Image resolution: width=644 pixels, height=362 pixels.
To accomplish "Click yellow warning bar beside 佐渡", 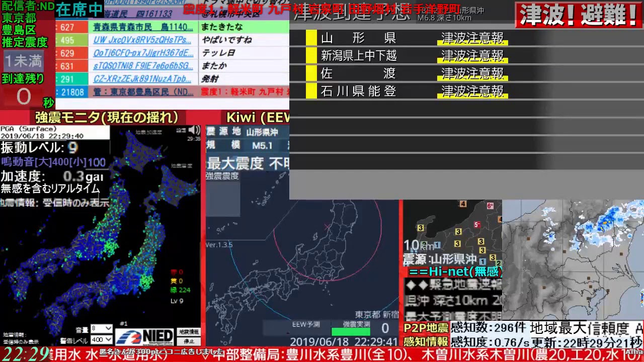I will 311,73.
